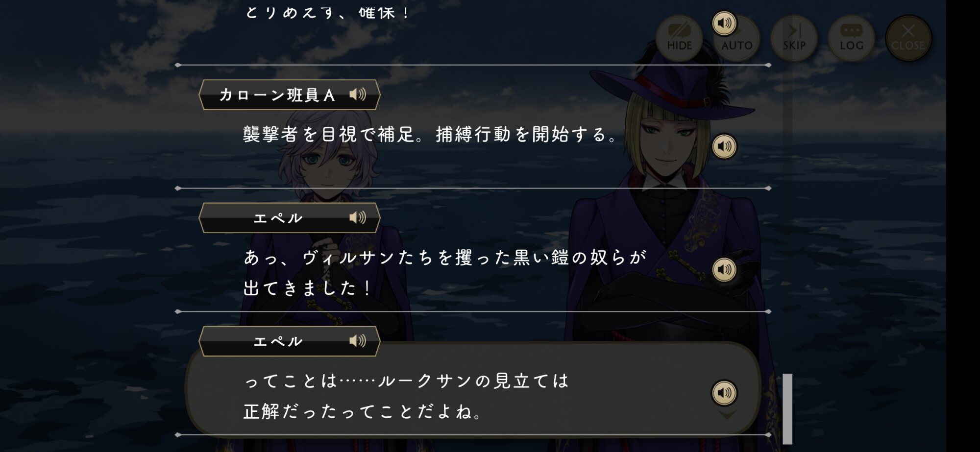Tap the HIDE button

(679, 38)
